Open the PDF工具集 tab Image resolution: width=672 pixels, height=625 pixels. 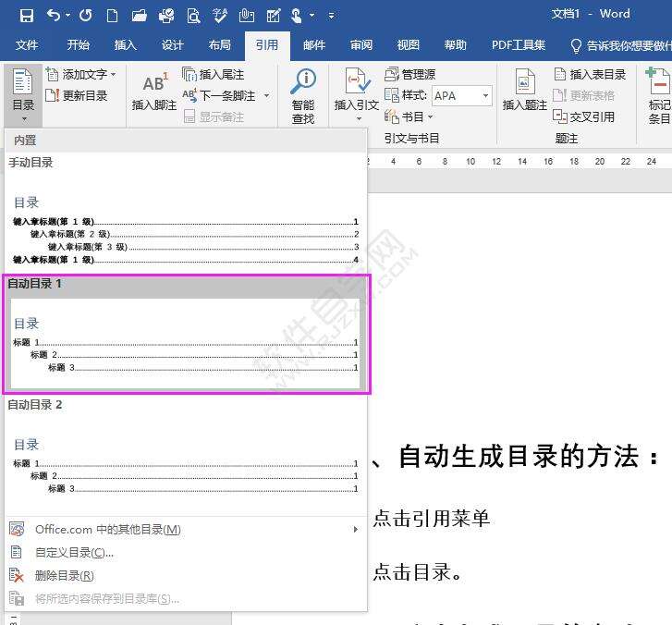[x=519, y=45]
